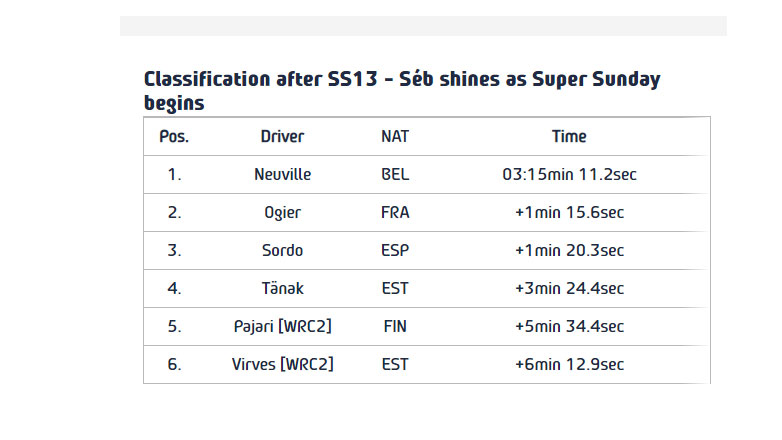Select the FRA nationality cell
Image resolution: width=782 pixels, height=440 pixels.
pyautogui.click(x=395, y=212)
